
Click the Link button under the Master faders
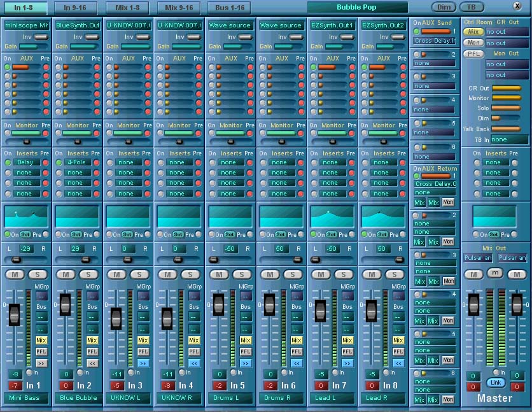(x=495, y=383)
